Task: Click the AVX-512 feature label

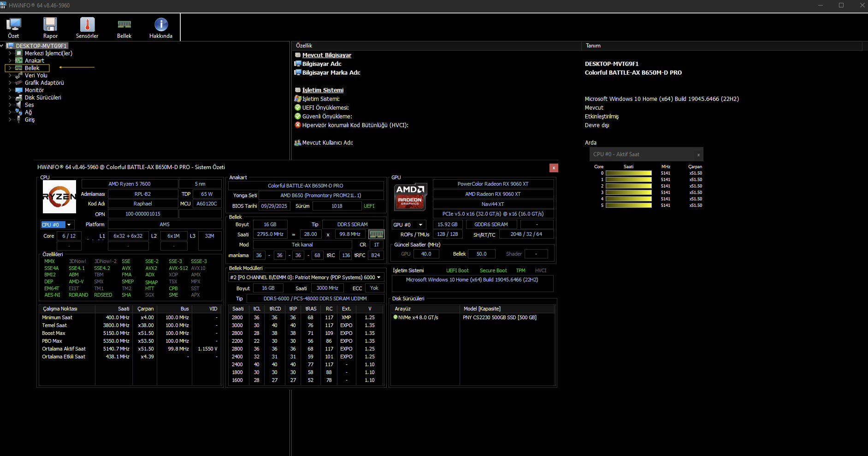Action: (178, 268)
